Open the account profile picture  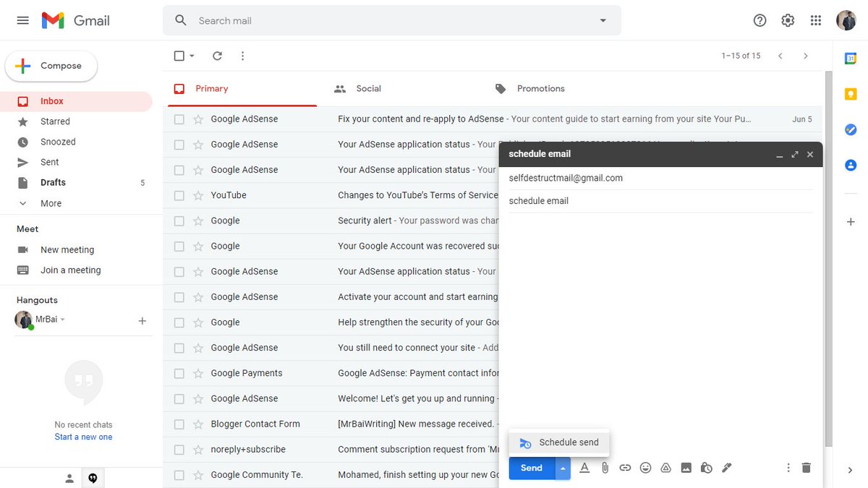tap(846, 20)
